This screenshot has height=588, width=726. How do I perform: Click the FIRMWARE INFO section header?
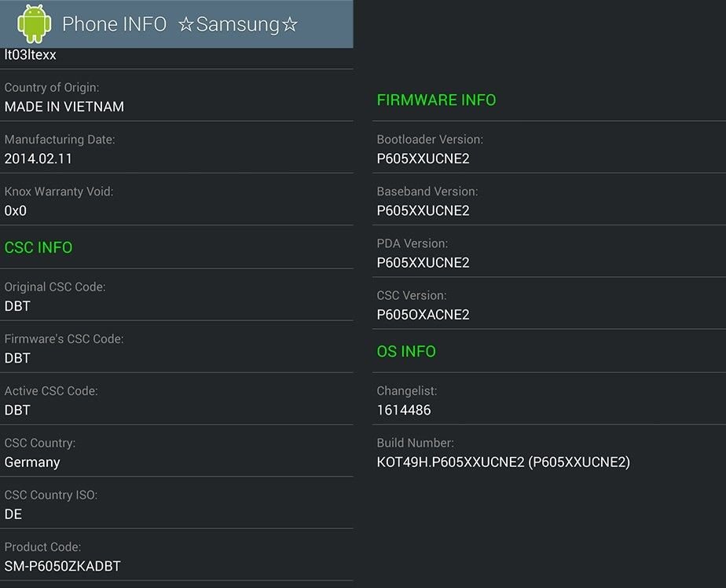436,100
